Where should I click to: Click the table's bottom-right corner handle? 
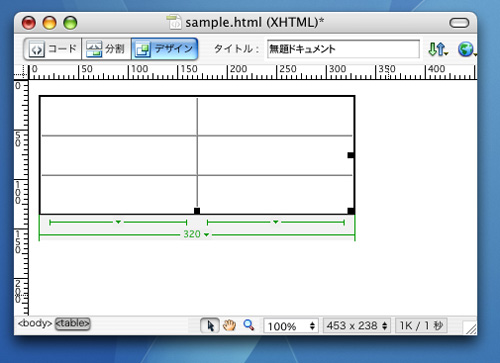pyautogui.click(x=351, y=211)
